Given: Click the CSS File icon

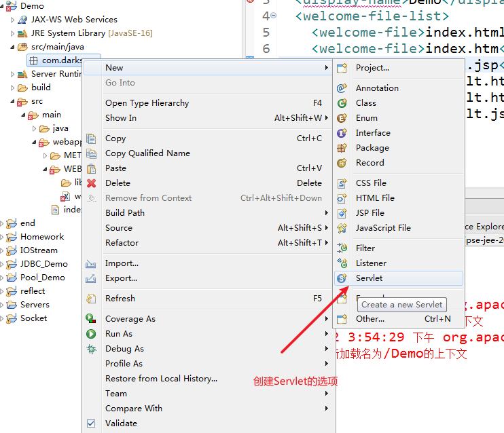Looking at the screenshot, I should tap(342, 183).
